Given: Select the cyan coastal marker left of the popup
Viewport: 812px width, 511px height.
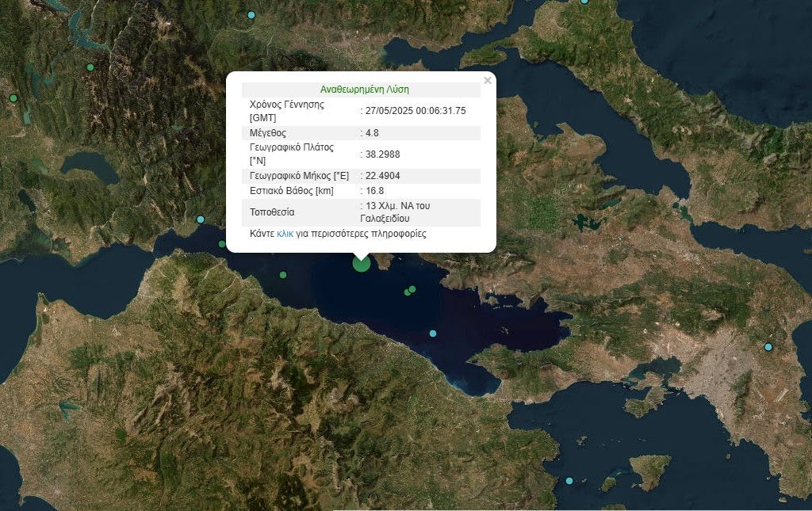Looking at the screenshot, I should click(201, 219).
